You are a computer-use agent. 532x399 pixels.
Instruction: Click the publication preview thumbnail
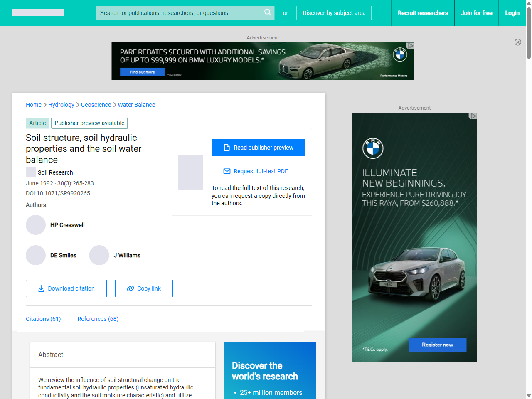[x=191, y=172]
